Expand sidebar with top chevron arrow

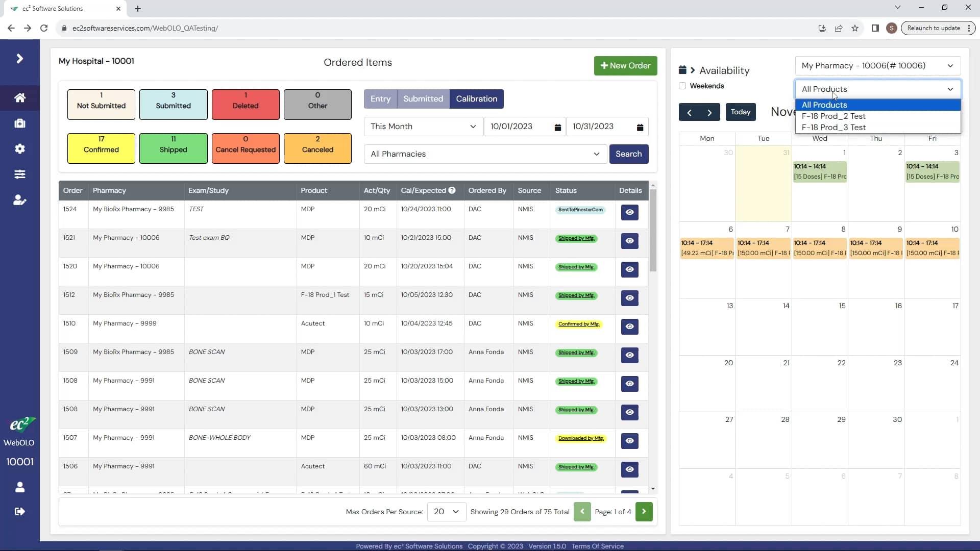20,59
